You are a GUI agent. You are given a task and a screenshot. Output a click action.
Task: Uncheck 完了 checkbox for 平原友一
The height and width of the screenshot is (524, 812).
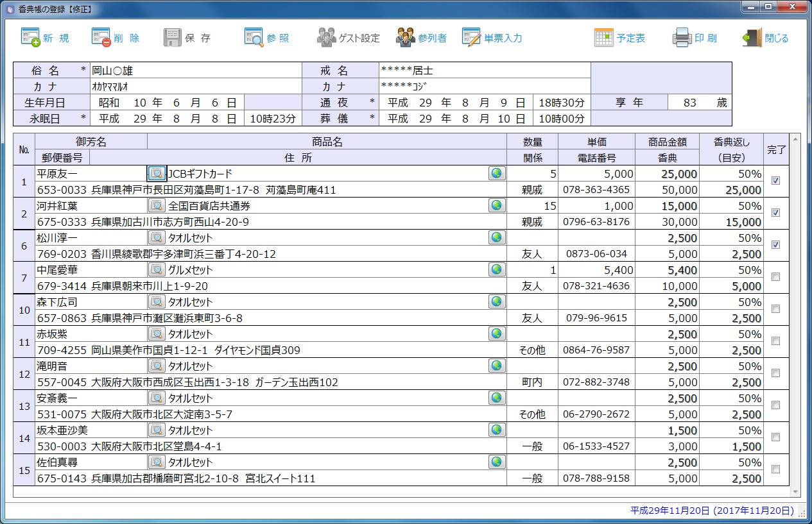(x=775, y=181)
